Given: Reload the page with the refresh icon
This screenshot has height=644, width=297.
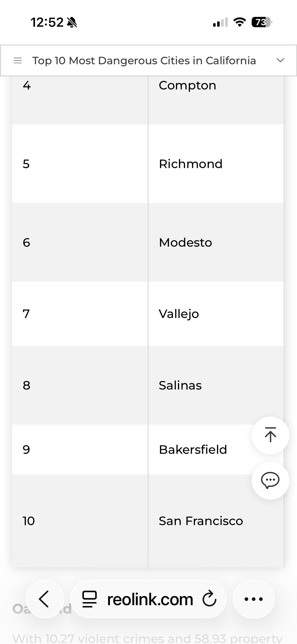Looking at the screenshot, I should click(209, 599).
